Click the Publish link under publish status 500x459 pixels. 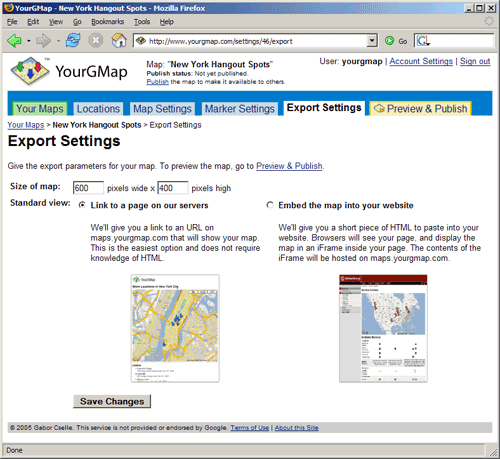pyautogui.click(x=158, y=82)
